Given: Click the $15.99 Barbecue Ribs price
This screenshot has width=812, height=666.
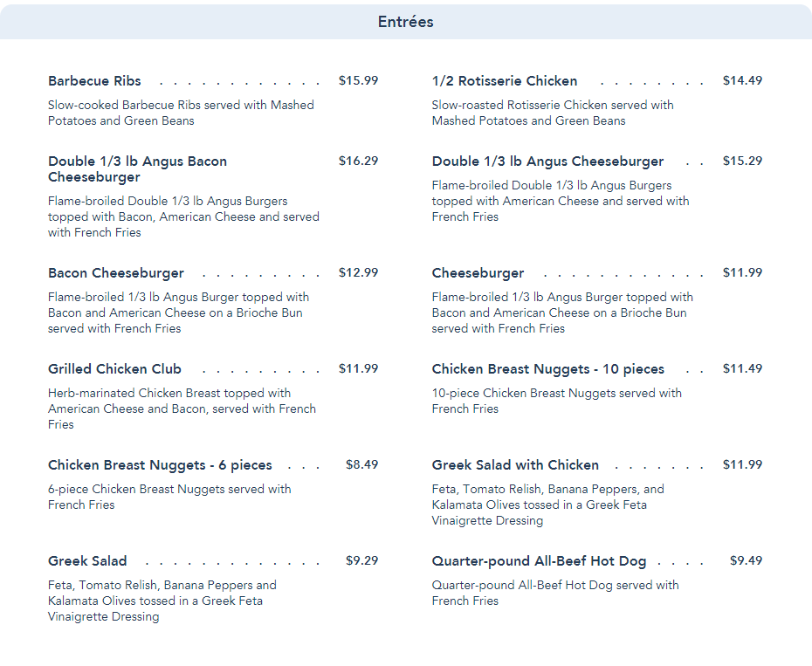Looking at the screenshot, I should [x=358, y=81].
